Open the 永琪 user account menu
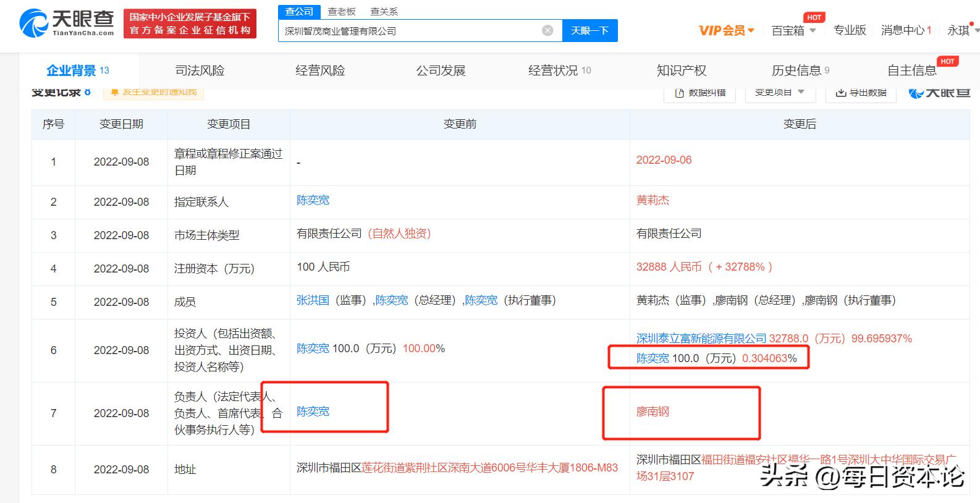This screenshot has width=980, height=503. point(963,30)
